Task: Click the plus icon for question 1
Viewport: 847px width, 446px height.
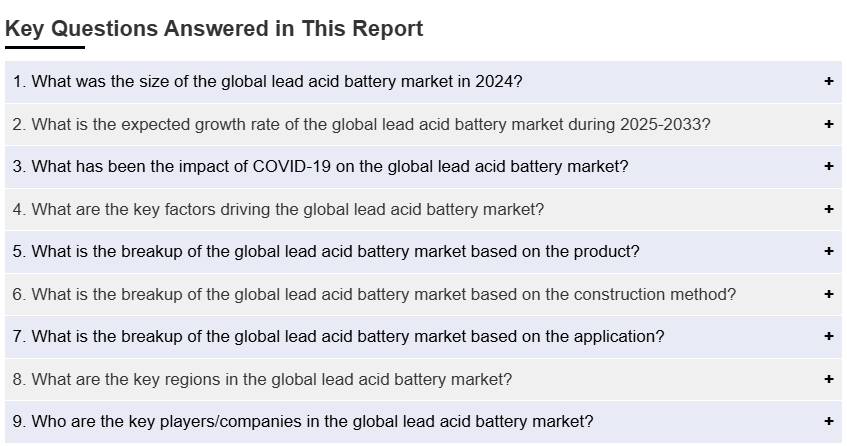Action: click(x=828, y=82)
